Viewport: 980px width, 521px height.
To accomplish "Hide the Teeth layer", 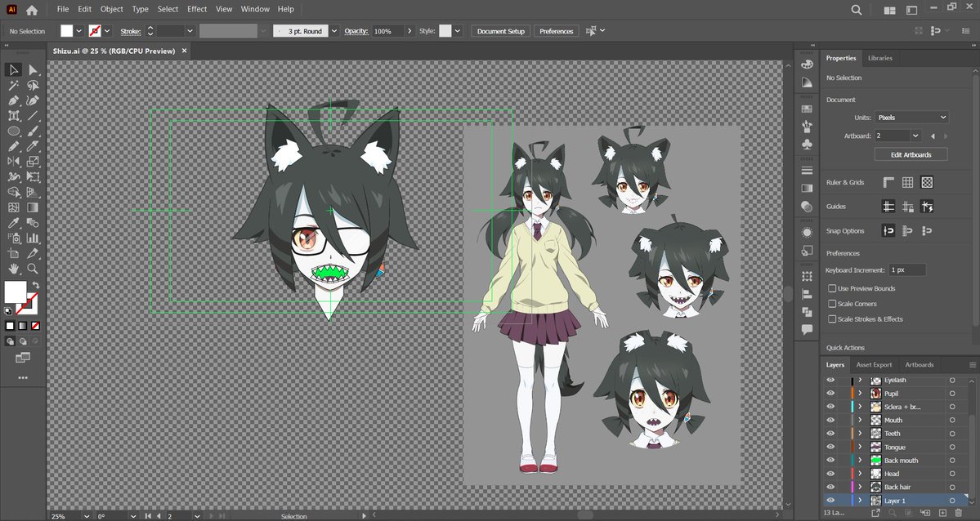I will coord(830,434).
